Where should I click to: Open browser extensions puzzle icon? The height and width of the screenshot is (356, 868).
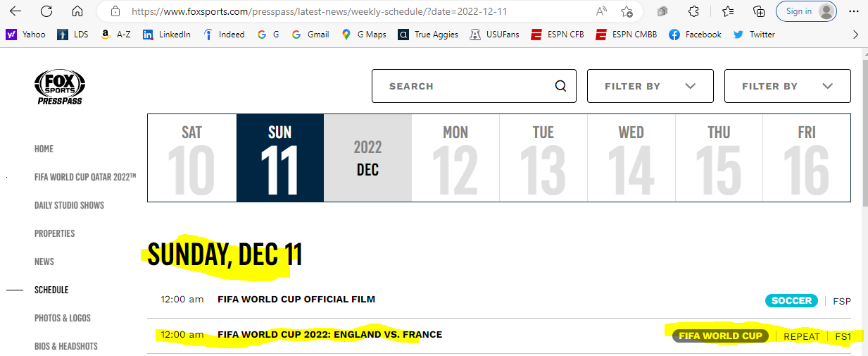(693, 11)
